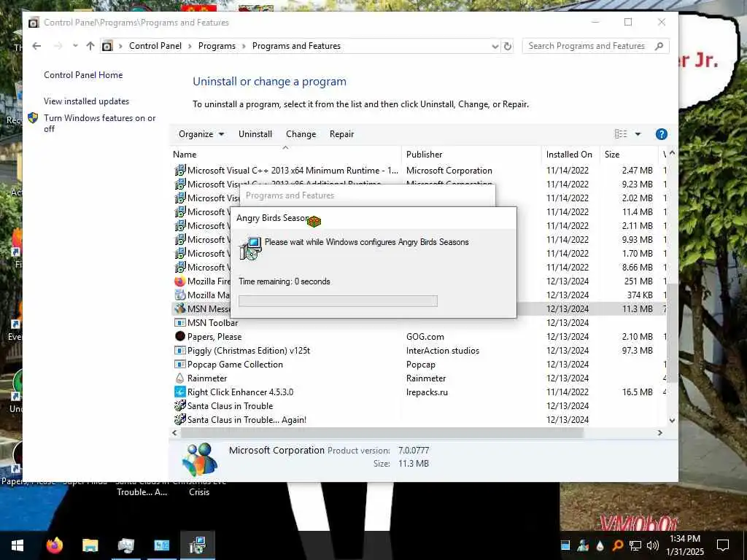Select the Irepacks.ru publisher cell
Viewport: 747px width, 560px height.
point(427,392)
